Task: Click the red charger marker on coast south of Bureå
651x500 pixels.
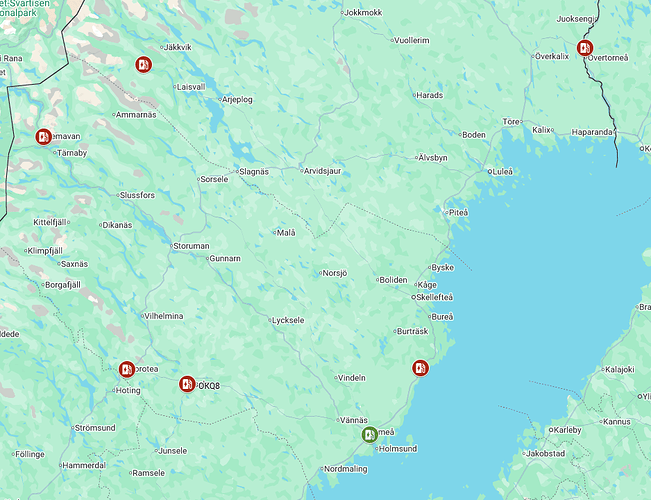Action: pyautogui.click(x=420, y=368)
